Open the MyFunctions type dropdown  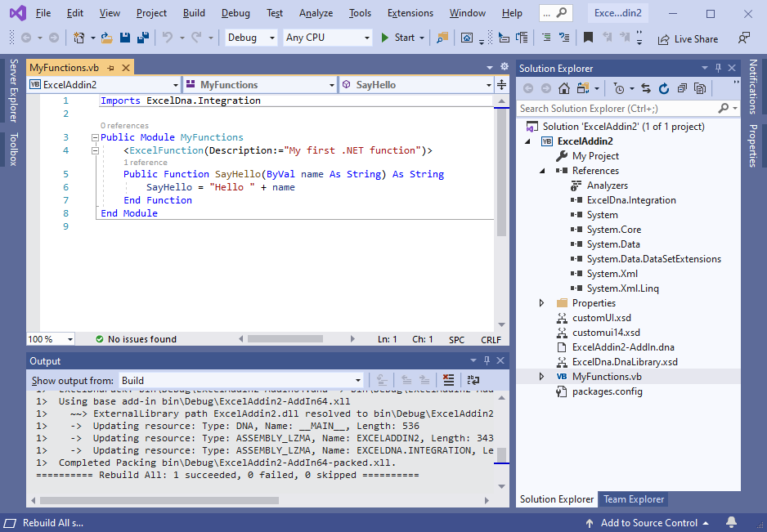(x=260, y=85)
